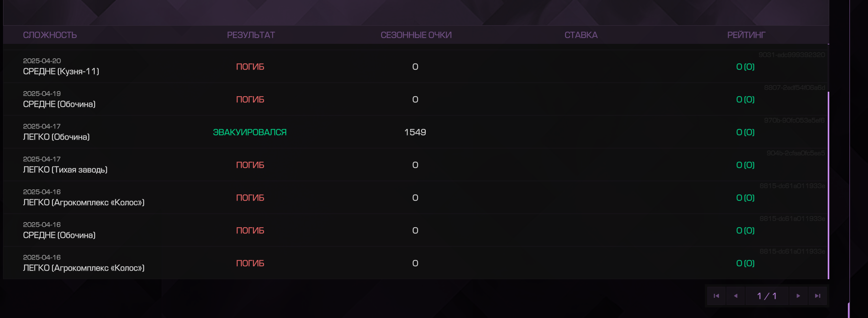Sort by СЛОЖНОСТЬ column header
Image resolution: width=868 pixels, height=318 pixels.
tap(50, 35)
